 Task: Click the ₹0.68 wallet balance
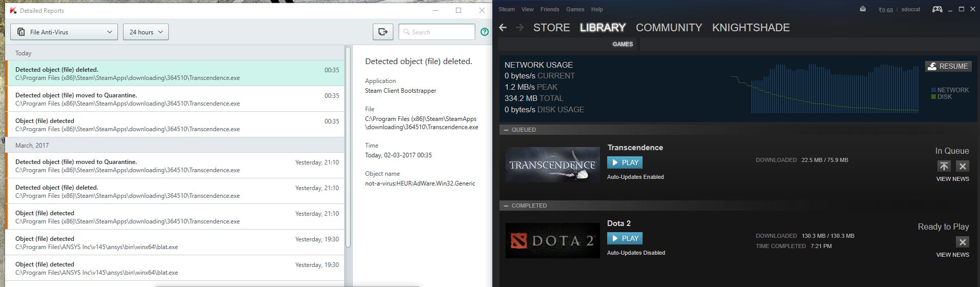885,10
